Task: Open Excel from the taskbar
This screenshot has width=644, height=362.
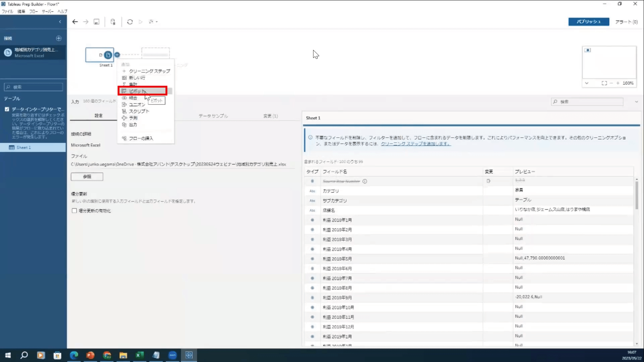Action: click(139, 355)
